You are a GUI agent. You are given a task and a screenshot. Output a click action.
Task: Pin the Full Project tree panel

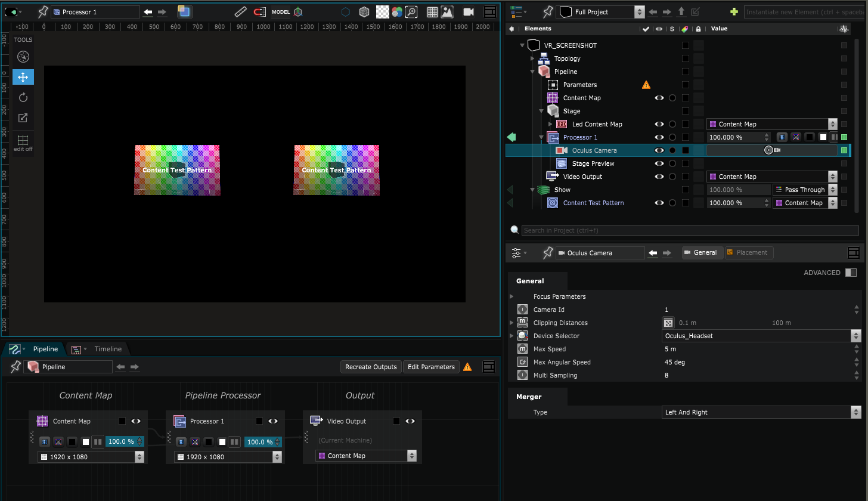coord(548,12)
